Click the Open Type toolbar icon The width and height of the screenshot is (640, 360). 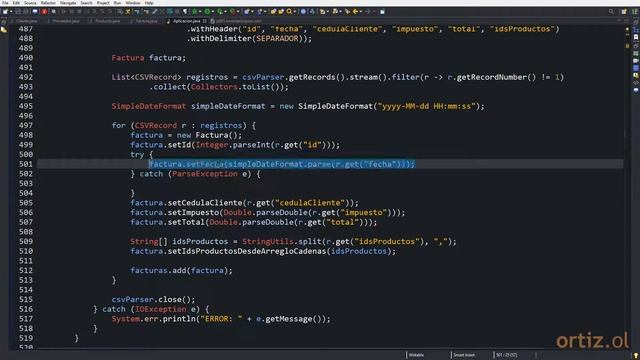click(x=273, y=11)
